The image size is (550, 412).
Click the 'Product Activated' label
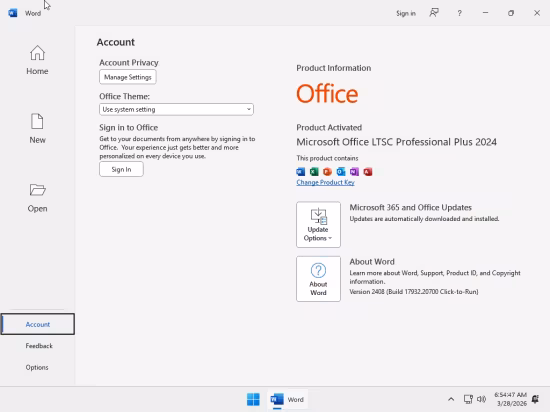[329, 128]
